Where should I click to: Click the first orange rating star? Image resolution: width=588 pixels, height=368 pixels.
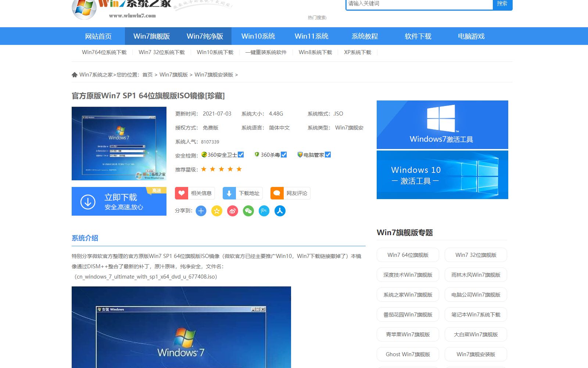pyautogui.click(x=204, y=169)
